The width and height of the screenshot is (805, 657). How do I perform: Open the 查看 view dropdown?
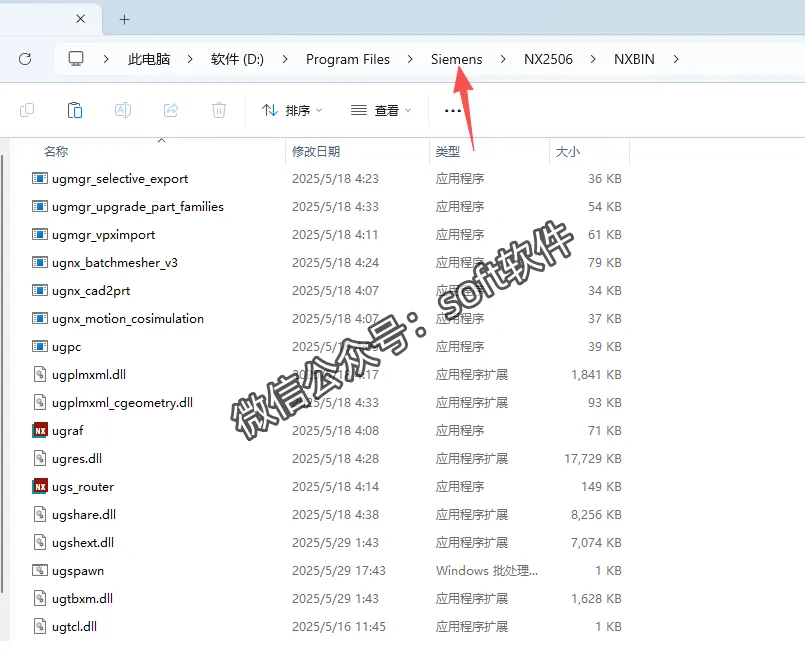[381, 110]
